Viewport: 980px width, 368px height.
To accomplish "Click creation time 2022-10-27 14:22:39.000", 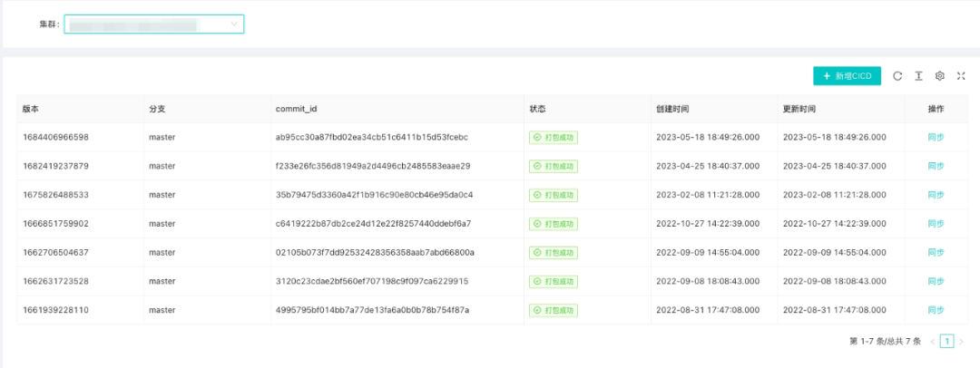I will pos(708,224).
